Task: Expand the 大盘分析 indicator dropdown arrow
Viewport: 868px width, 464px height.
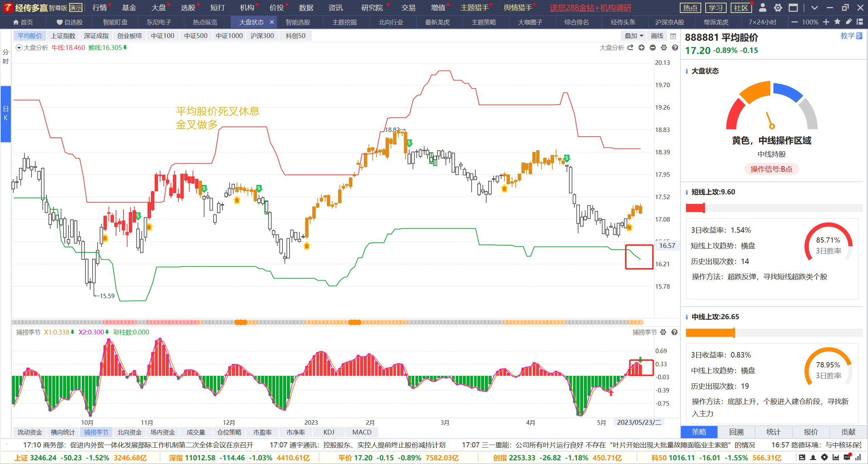Action: point(19,48)
